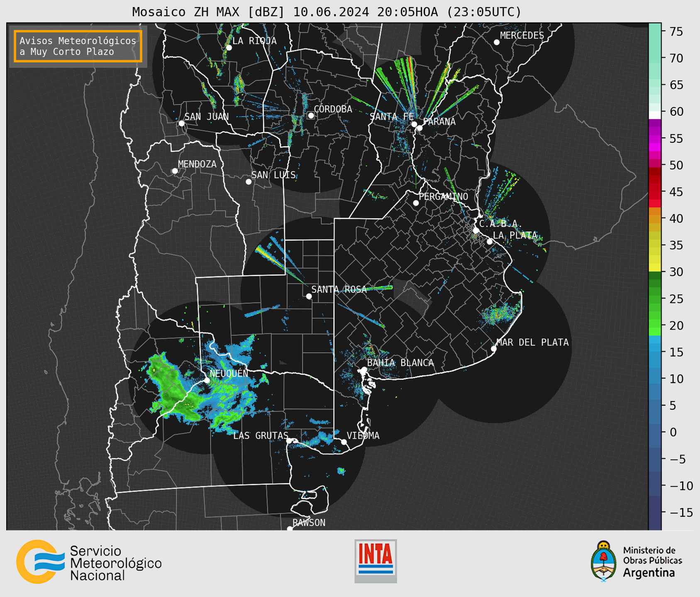This screenshot has height=597, width=700.
Task: Click the San Luis city dot
Action: pos(249,182)
